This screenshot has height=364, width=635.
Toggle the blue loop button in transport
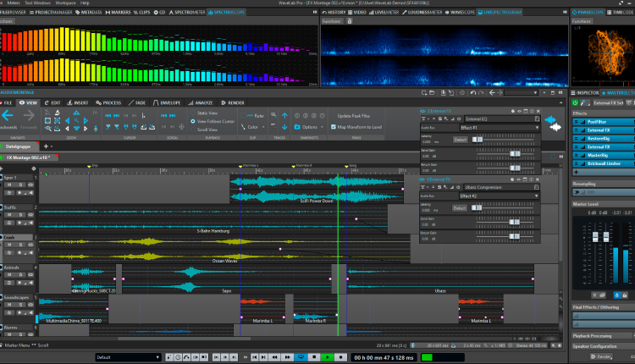301,357
